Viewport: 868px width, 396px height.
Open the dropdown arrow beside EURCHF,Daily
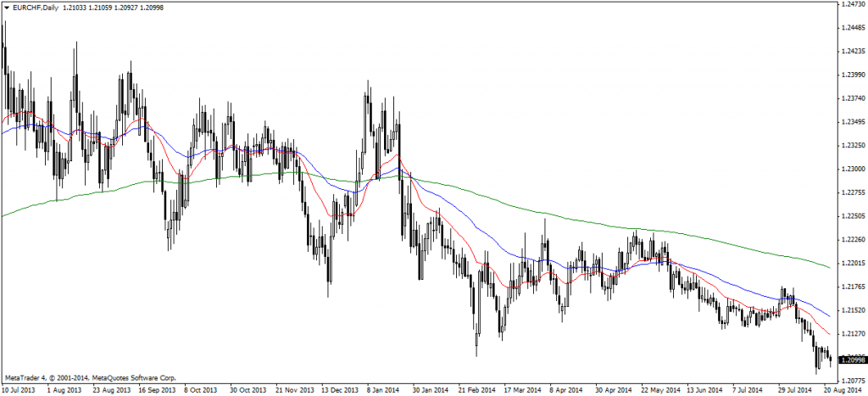tap(7, 8)
